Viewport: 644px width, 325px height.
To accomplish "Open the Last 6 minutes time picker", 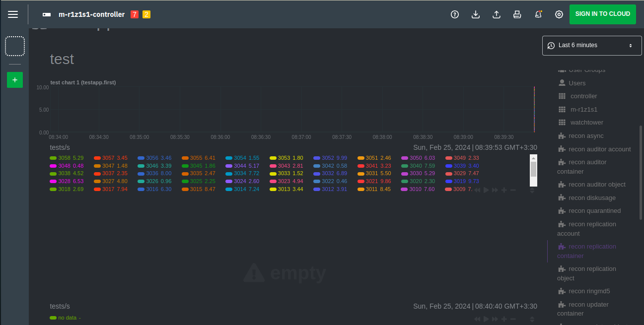I will coord(592,45).
